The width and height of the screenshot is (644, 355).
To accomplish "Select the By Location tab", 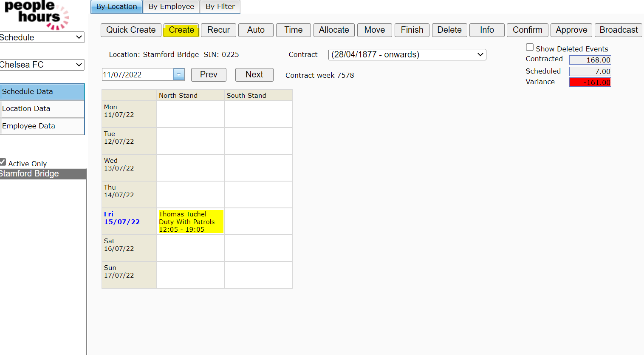I will tap(116, 6).
